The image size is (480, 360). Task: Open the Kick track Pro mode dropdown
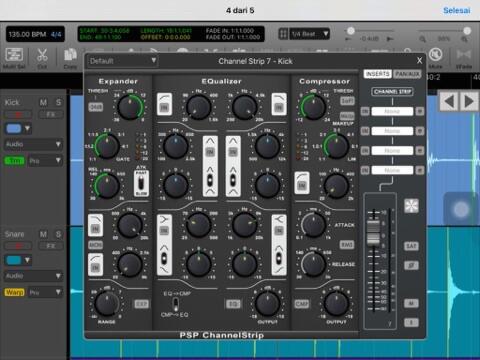tap(45, 161)
